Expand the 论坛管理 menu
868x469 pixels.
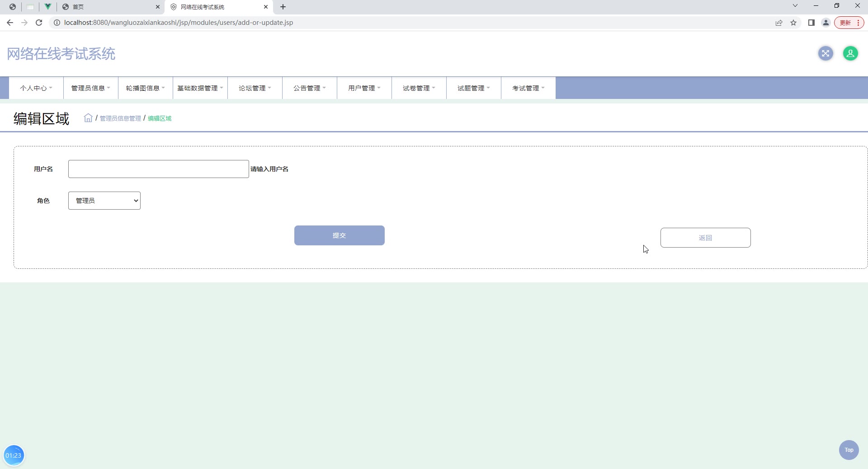point(255,88)
